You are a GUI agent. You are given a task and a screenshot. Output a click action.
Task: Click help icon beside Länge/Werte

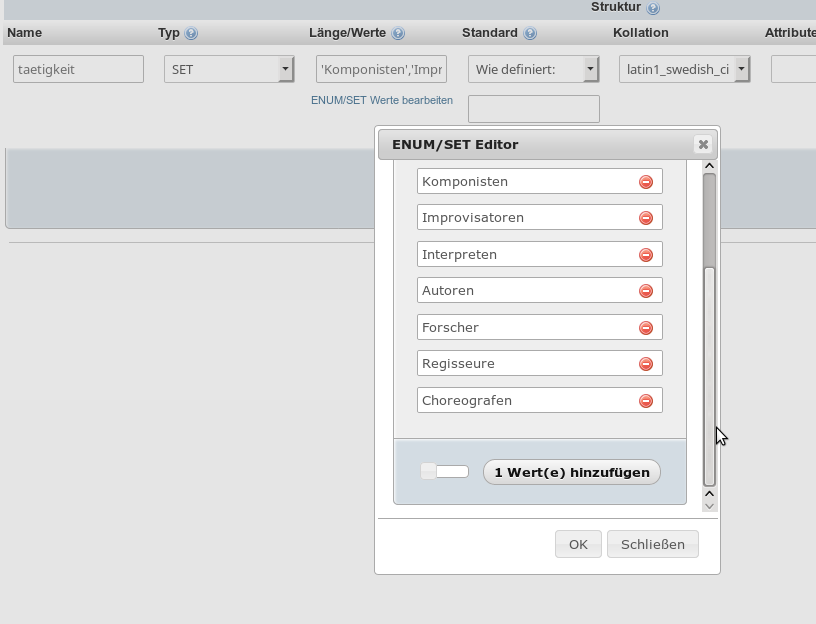click(398, 33)
